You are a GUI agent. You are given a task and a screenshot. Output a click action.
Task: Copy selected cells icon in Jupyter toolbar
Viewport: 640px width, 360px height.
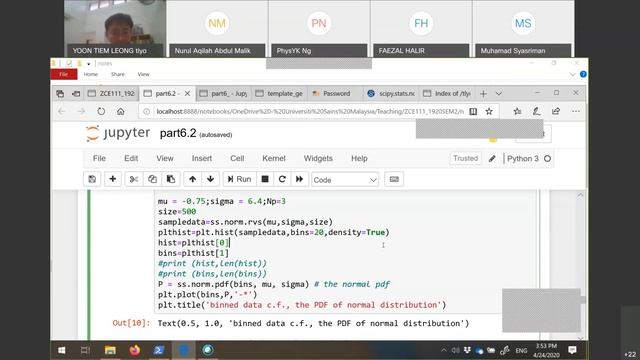coord(152,179)
